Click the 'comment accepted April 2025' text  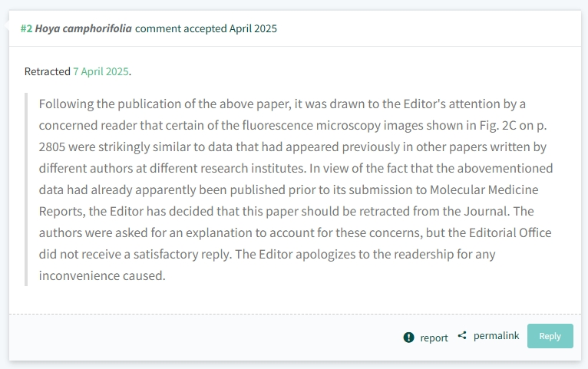point(206,29)
